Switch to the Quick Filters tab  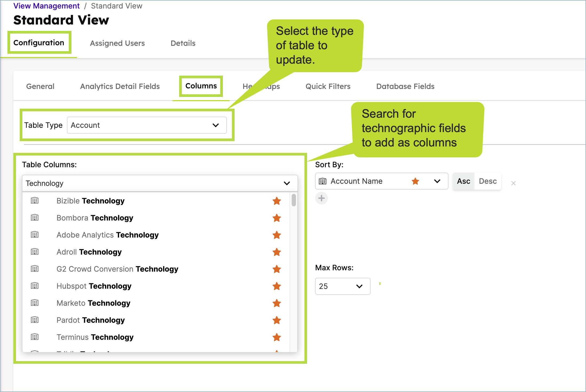pos(328,86)
